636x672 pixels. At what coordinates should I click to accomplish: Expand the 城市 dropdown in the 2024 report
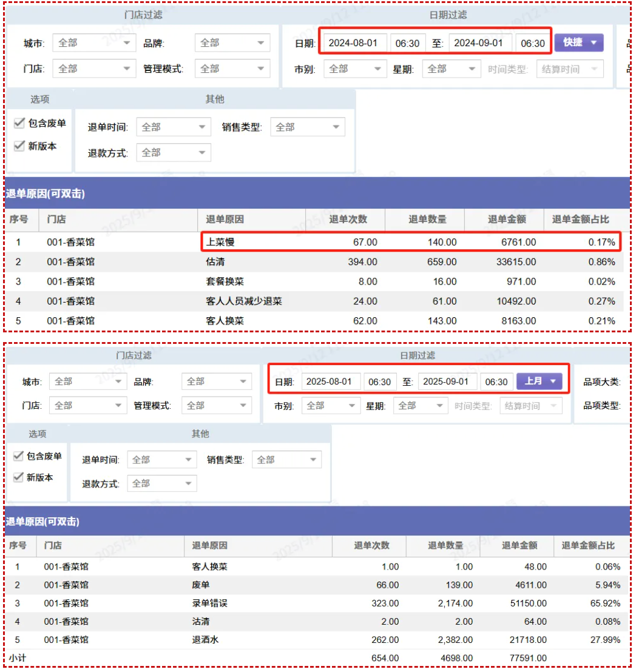tap(93, 43)
